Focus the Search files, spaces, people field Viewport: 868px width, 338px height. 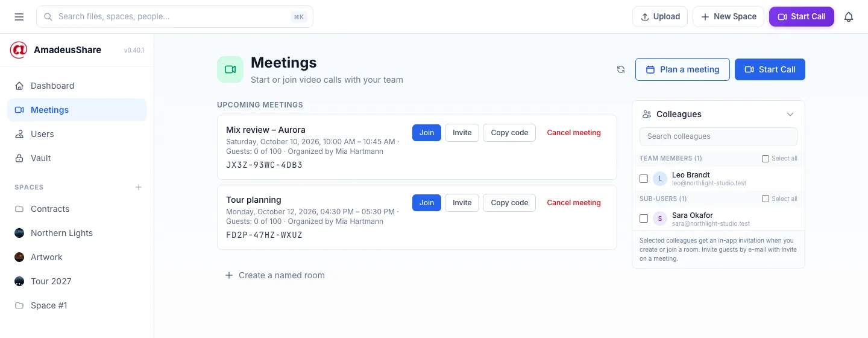click(175, 17)
